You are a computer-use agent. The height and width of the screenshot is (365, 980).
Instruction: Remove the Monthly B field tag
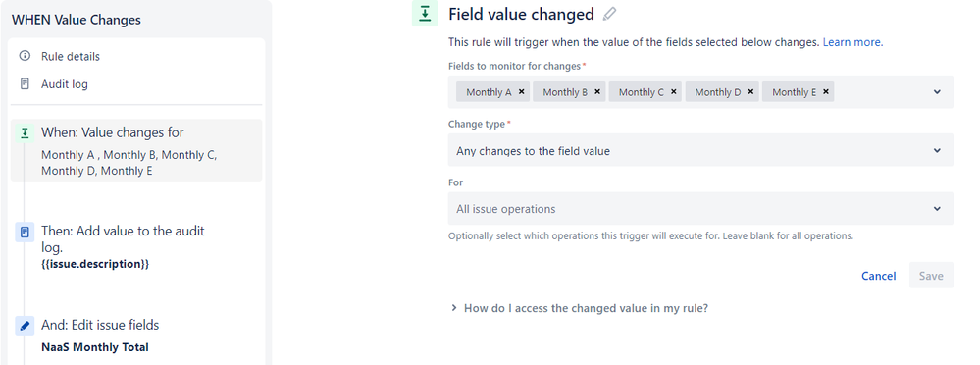click(597, 91)
